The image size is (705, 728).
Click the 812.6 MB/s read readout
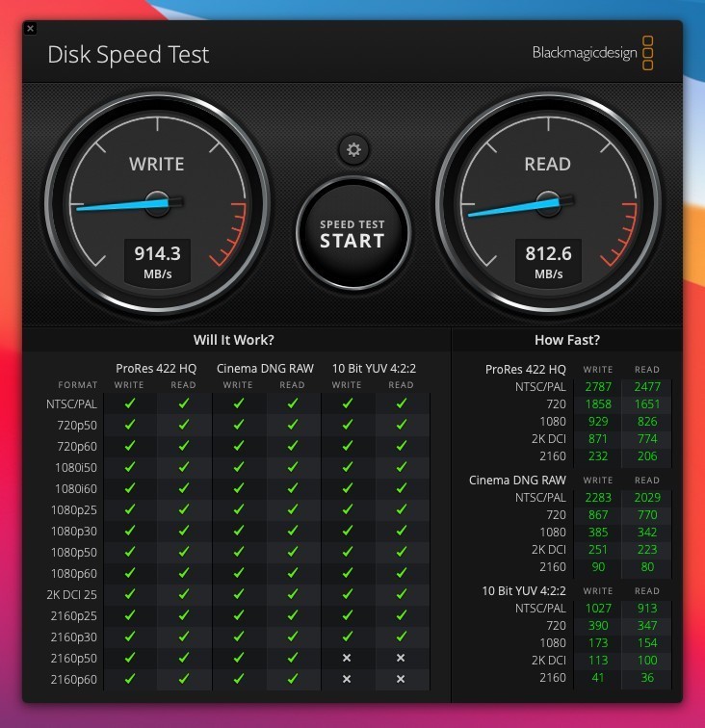(548, 261)
